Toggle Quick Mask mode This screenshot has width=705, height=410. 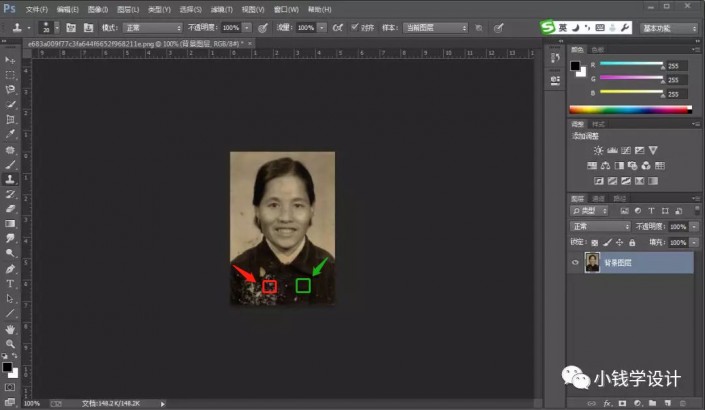coord(10,388)
